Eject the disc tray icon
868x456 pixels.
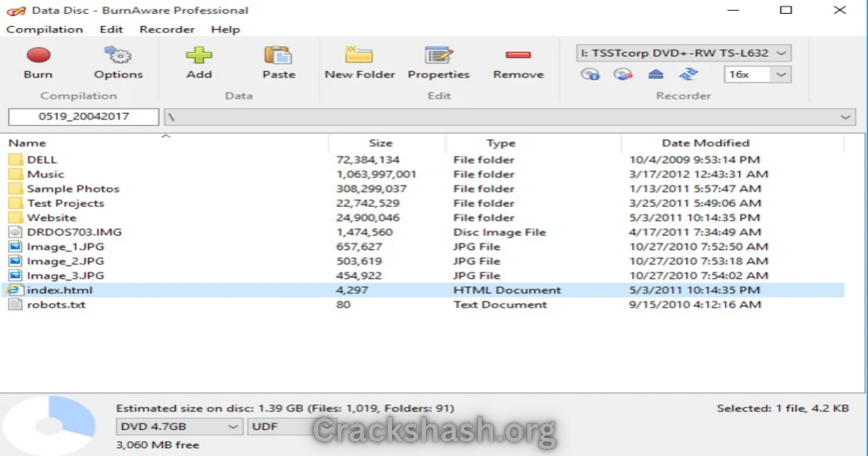pyautogui.click(x=655, y=74)
